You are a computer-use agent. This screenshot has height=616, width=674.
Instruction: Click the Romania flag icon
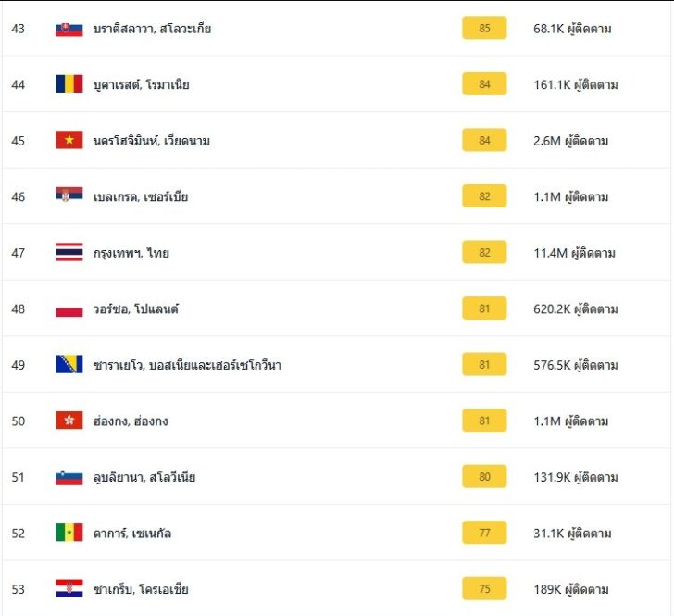pyautogui.click(x=69, y=84)
